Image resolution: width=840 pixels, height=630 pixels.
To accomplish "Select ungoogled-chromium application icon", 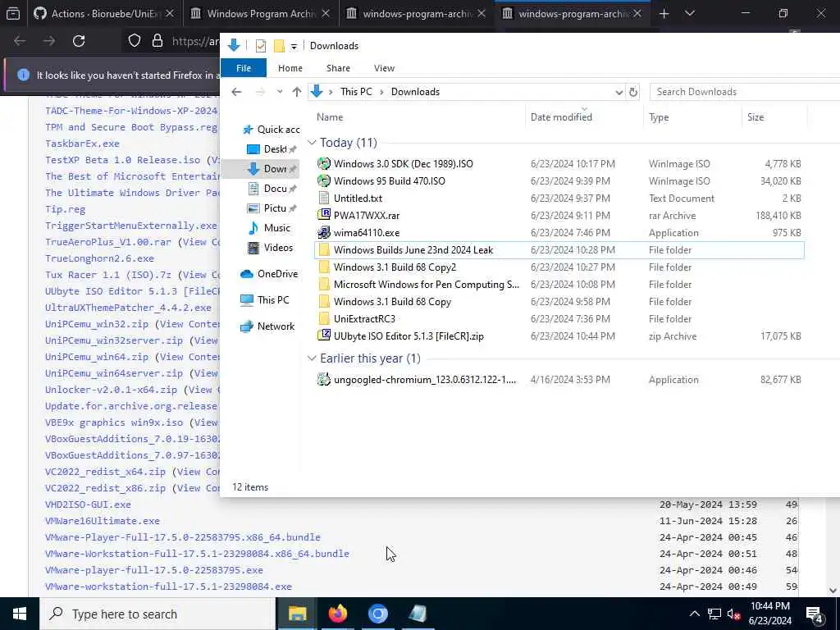I will (323, 380).
